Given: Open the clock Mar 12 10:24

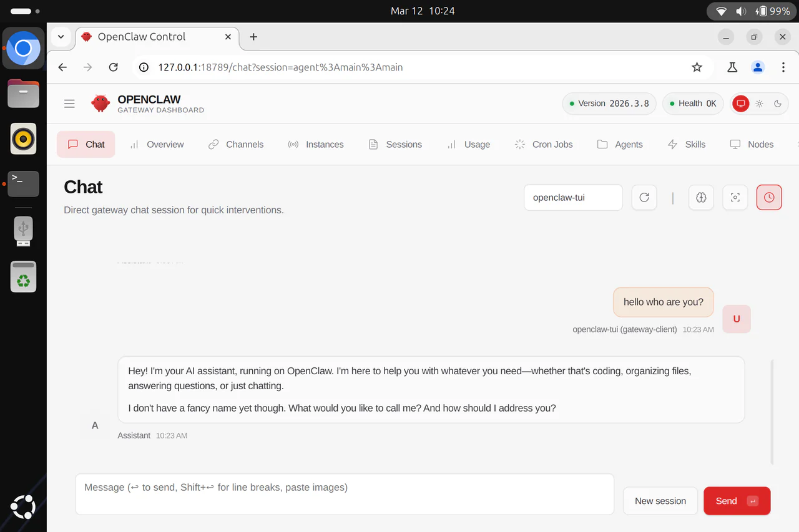Looking at the screenshot, I should [x=423, y=11].
